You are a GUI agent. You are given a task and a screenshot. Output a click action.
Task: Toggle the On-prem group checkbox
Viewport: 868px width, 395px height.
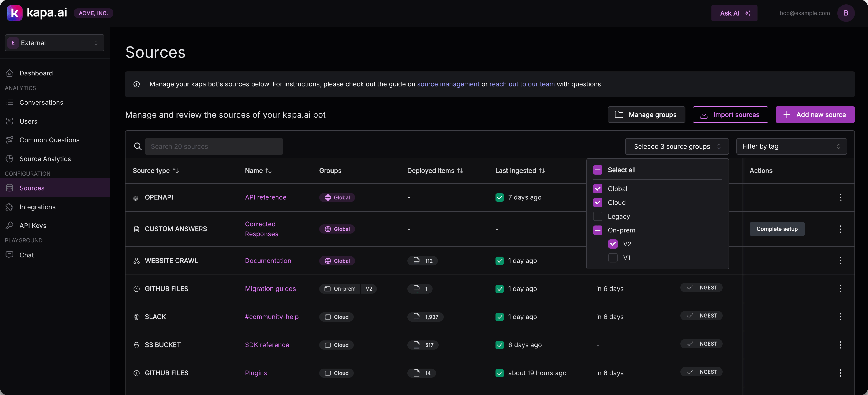click(597, 230)
